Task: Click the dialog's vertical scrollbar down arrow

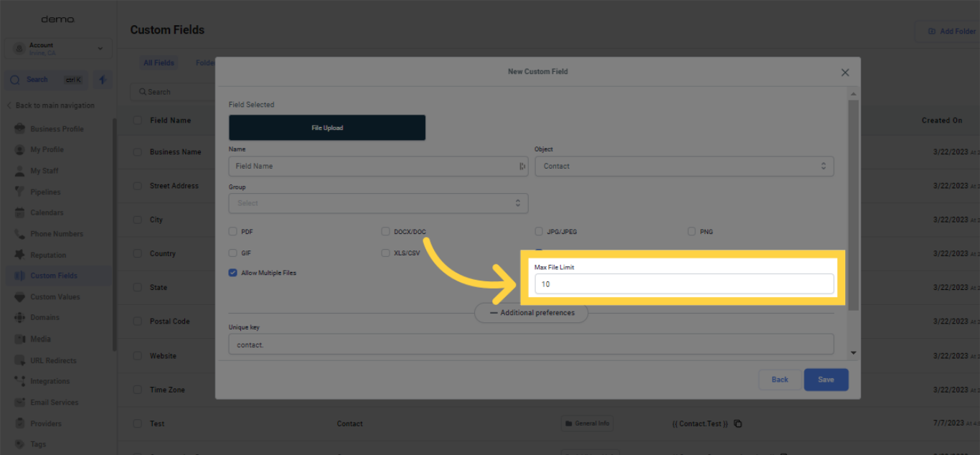Action: (853, 352)
